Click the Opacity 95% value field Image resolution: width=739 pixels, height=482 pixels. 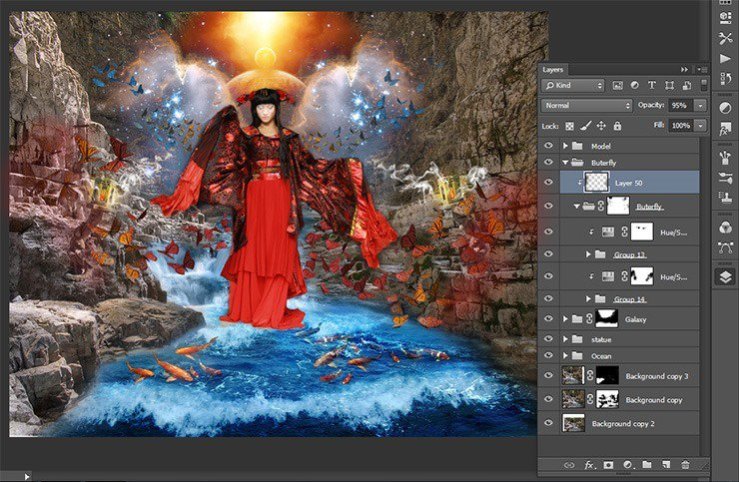(x=679, y=106)
